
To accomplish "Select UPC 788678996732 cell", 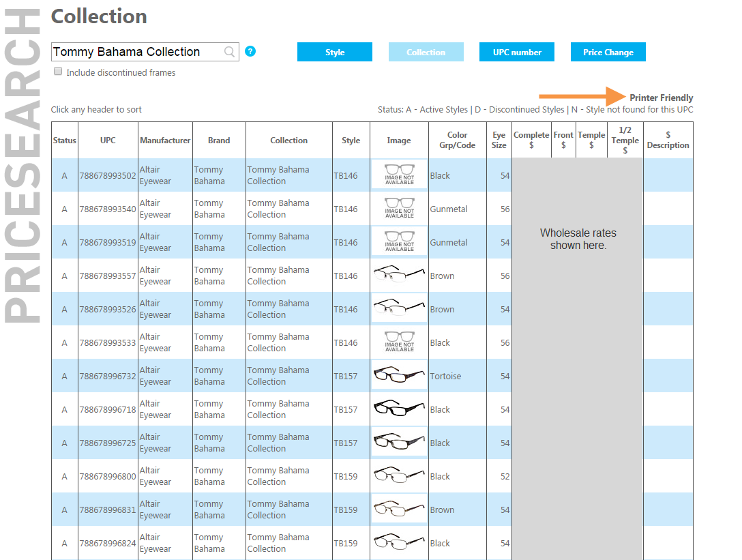I will point(108,377).
